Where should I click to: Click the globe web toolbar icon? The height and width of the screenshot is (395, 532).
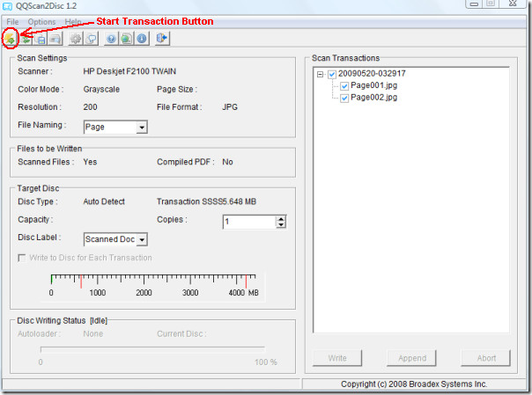[126, 39]
